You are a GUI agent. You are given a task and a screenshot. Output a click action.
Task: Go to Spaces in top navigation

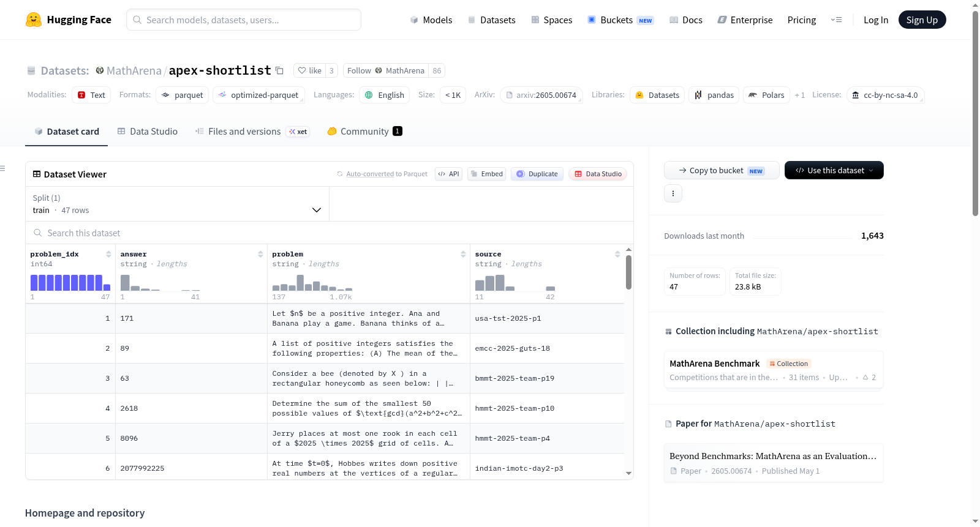point(551,20)
